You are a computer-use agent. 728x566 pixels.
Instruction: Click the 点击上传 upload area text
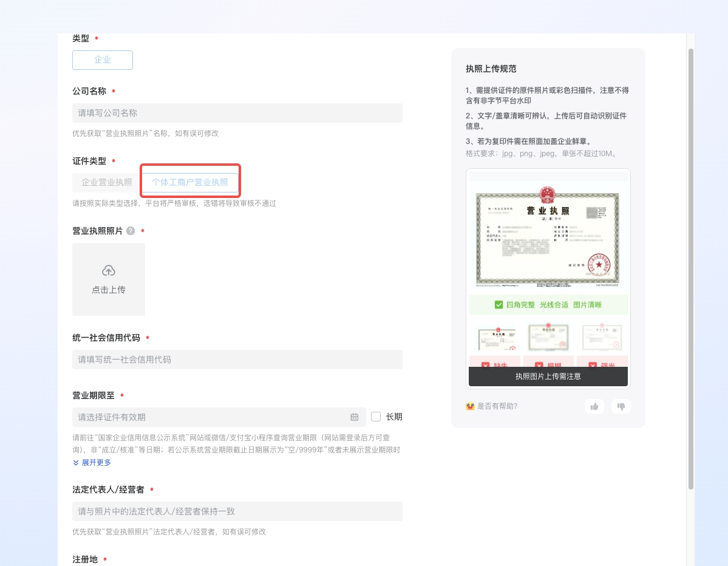tap(109, 290)
